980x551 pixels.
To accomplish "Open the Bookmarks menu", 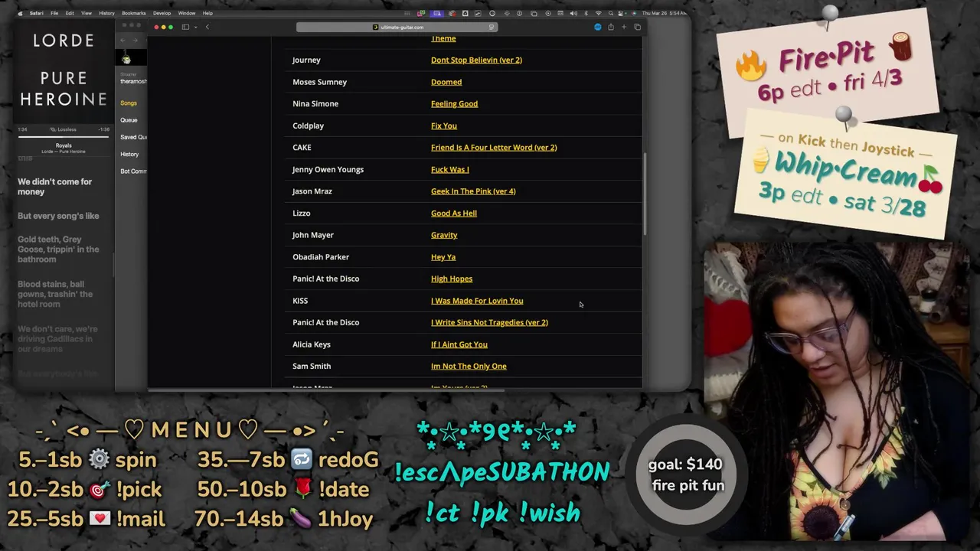I will point(133,13).
